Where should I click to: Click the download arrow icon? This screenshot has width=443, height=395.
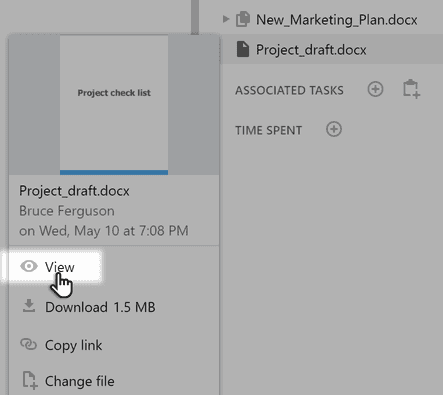point(29,306)
